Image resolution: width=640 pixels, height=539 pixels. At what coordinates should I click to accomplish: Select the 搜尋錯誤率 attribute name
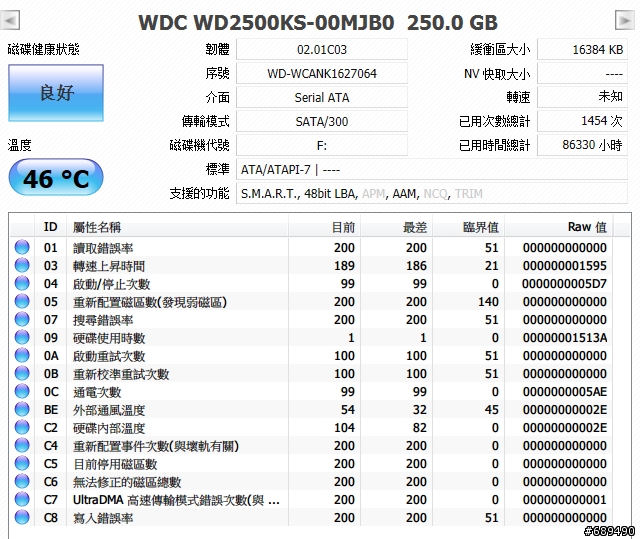(x=103, y=320)
